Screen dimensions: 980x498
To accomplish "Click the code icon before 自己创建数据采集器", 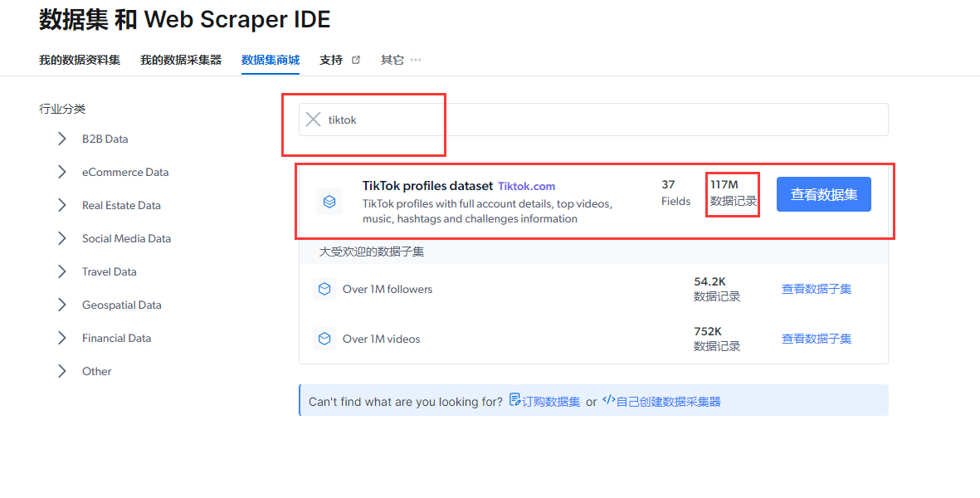I will [x=609, y=400].
